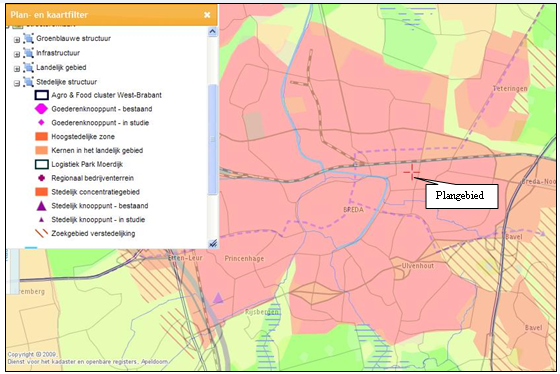
Task: Select 'Stedelijk concentratiegebied' legend text
Action: tap(95, 192)
